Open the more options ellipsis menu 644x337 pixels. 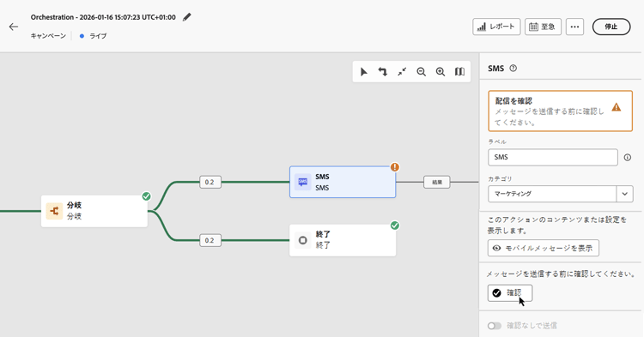pos(574,27)
